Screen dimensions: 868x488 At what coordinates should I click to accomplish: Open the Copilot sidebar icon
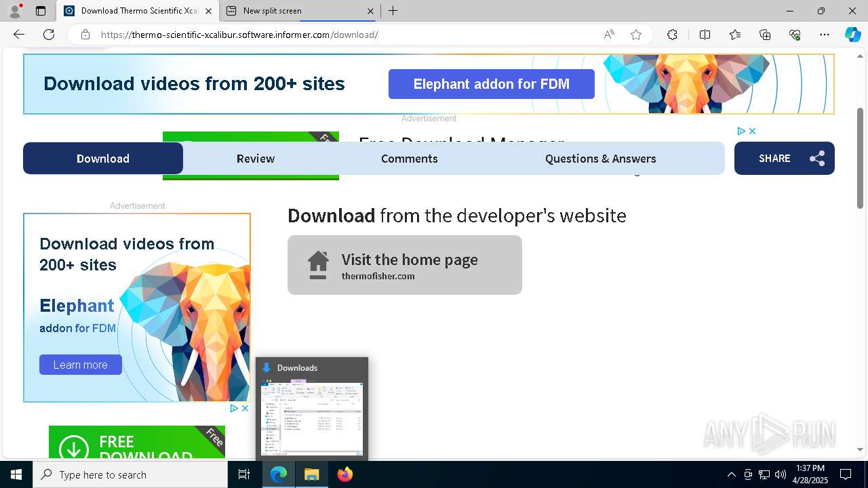coord(852,35)
